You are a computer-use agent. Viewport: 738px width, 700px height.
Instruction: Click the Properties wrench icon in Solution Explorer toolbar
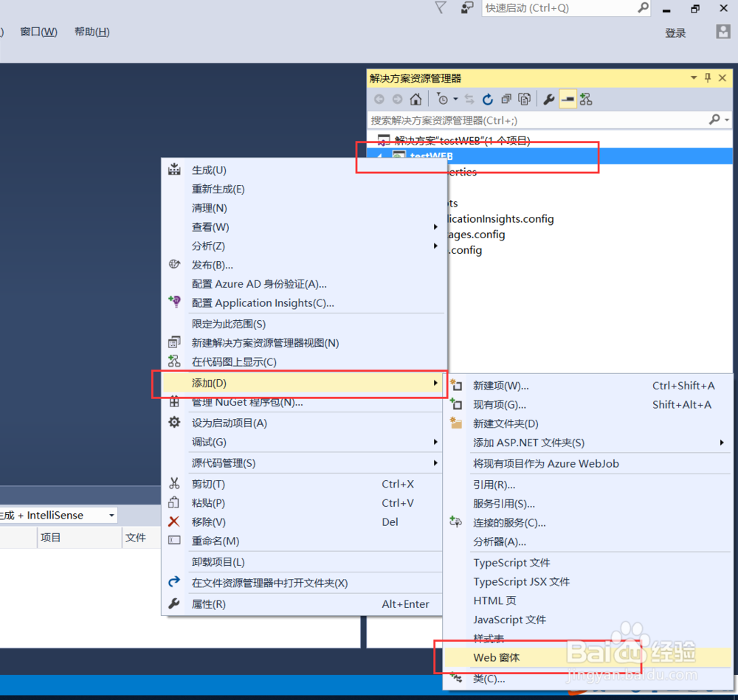pos(548,99)
